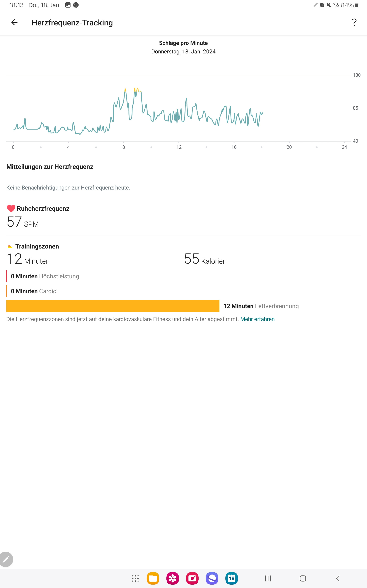Tap the Mitteilungen zur Herzfrequenz heading
Viewport: 367px width, 588px height.
(50, 166)
